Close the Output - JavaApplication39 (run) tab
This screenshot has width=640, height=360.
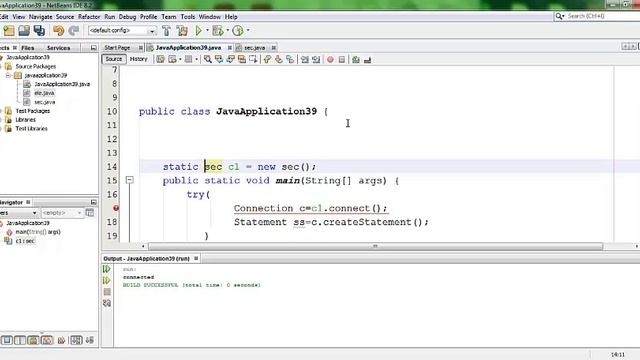[x=196, y=258]
